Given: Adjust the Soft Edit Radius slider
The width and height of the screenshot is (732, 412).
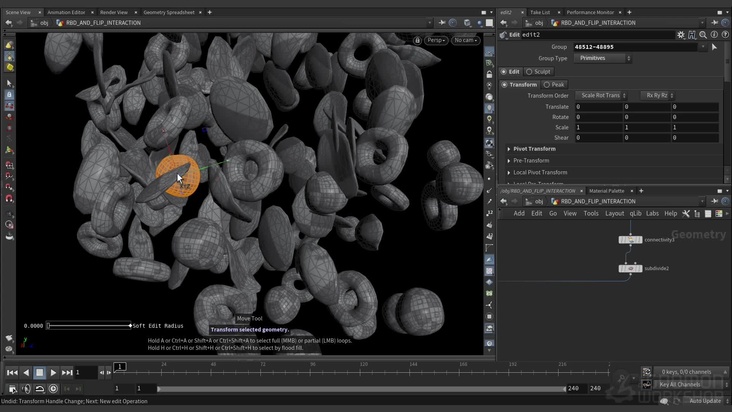Looking at the screenshot, I should click(x=88, y=325).
